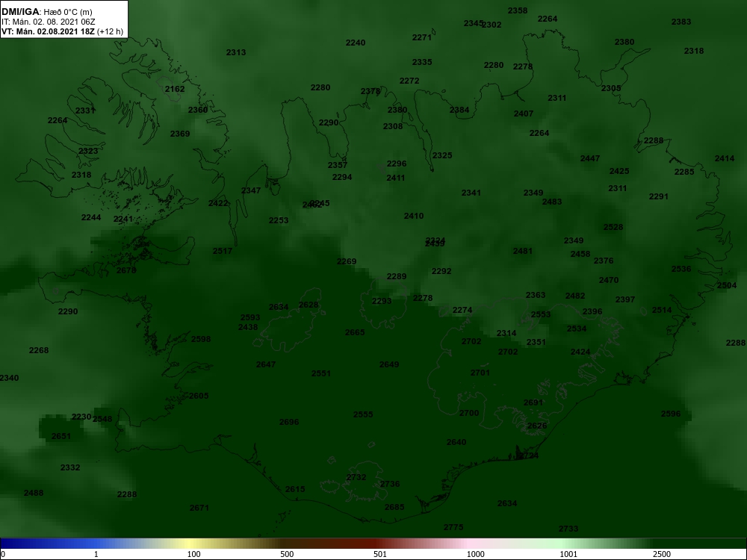
Task: Click the legend label '501'
Action: (x=380, y=554)
